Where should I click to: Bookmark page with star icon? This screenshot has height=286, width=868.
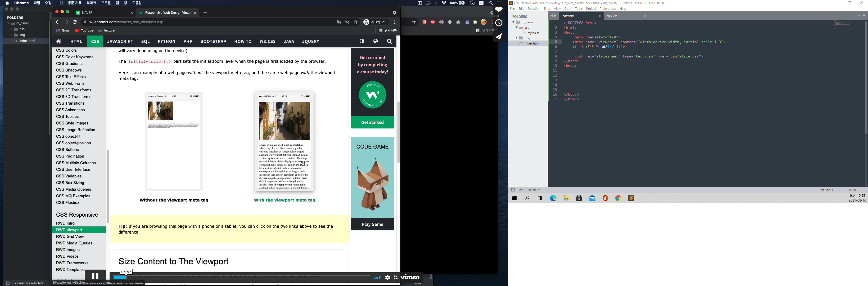point(356,22)
